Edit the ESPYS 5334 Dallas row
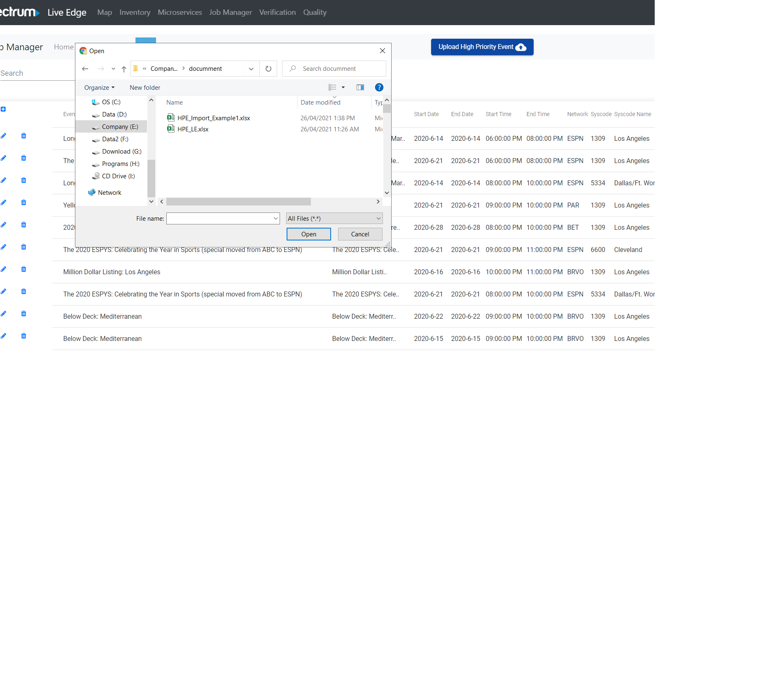Screen dimensions: 770x700 (3, 292)
